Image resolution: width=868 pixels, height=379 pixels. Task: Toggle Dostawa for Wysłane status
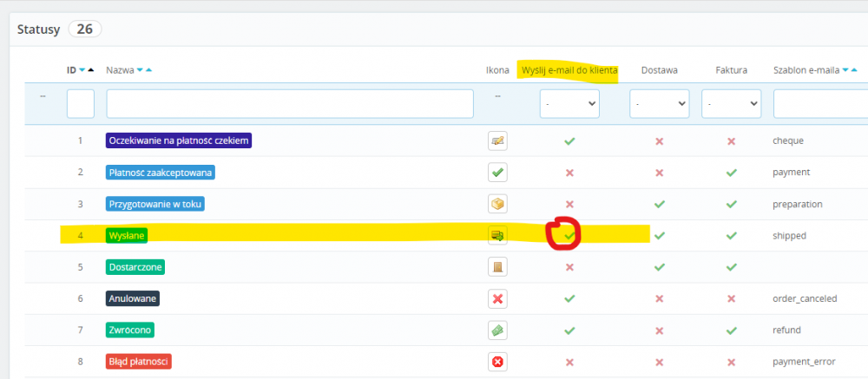point(659,236)
